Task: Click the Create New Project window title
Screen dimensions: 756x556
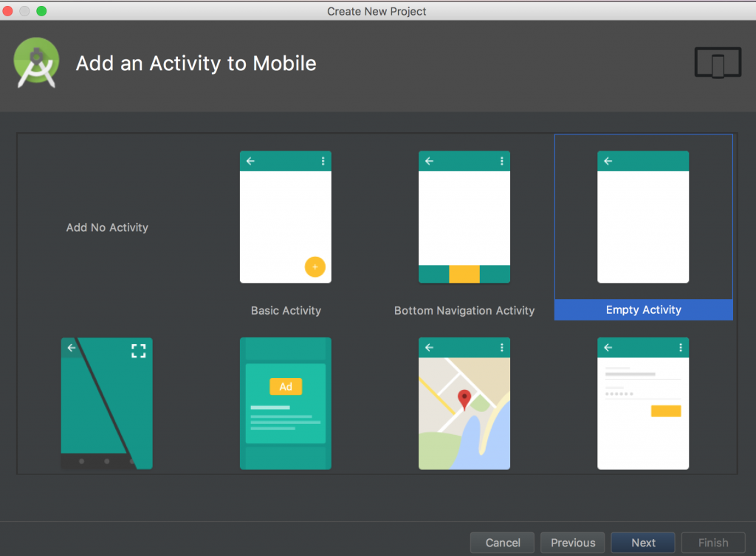Action: (x=377, y=11)
